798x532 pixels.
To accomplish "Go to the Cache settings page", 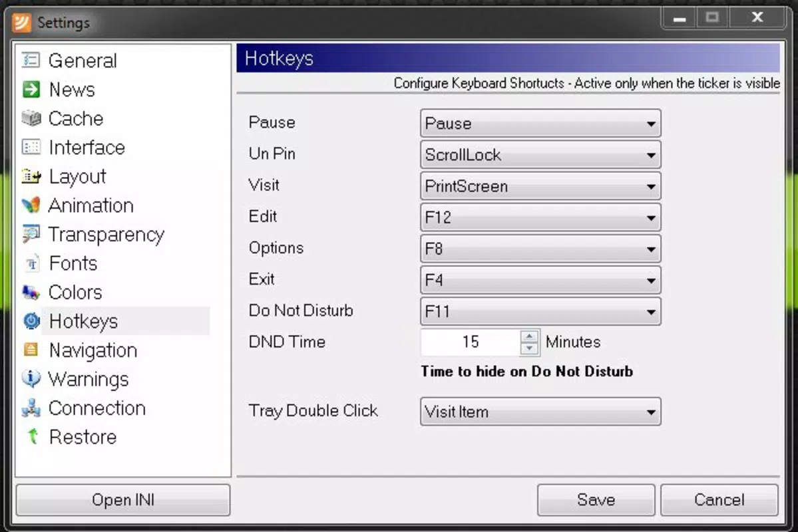I will point(76,118).
